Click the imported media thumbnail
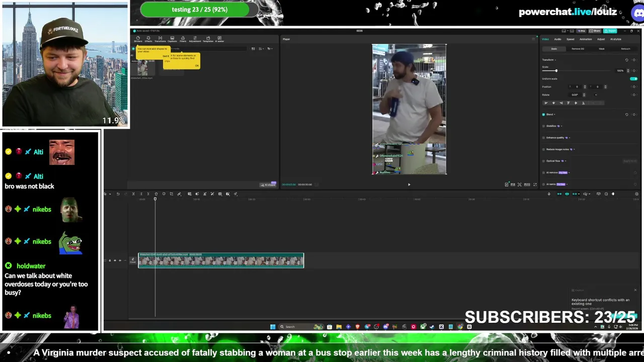Screen dimensions: 644x362 (x=142, y=68)
